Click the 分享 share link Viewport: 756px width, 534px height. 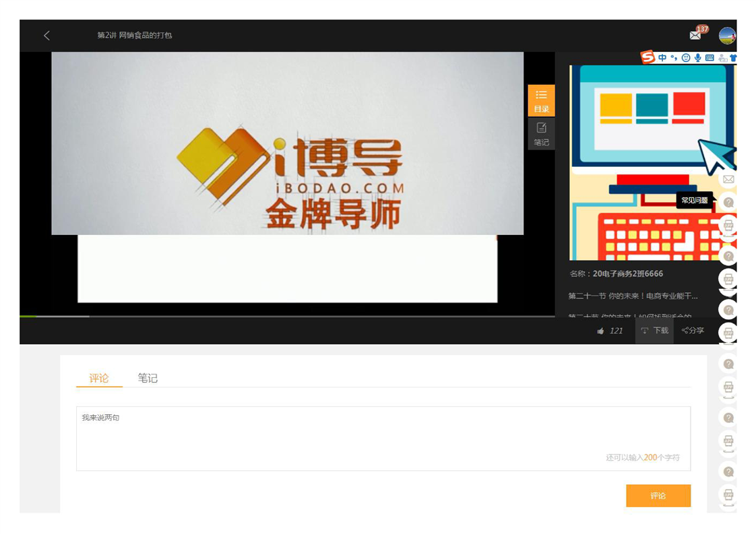click(693, 331)
